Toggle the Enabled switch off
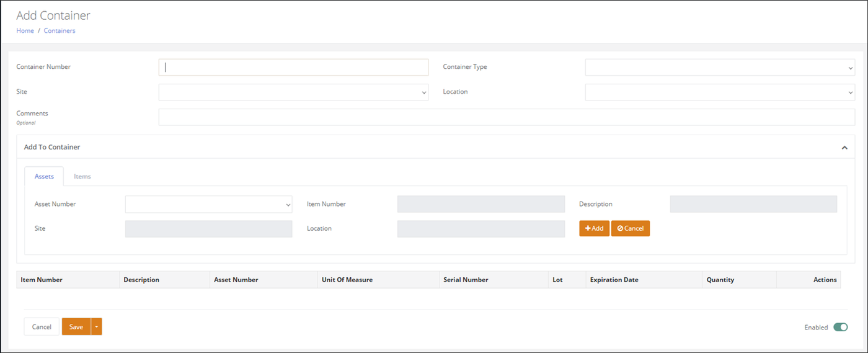 841,327
